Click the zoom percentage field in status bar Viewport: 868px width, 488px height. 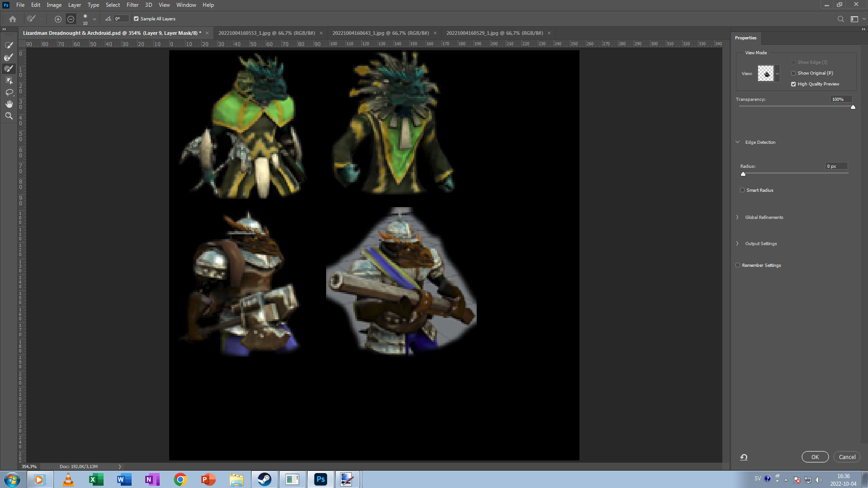(x=29, y=467)
